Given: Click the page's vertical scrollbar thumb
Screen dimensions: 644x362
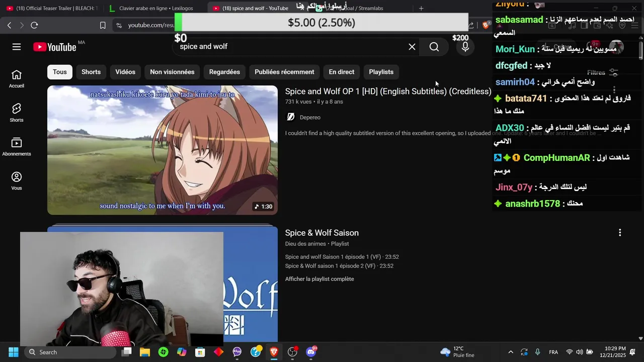Looking at the screenshot, I should (640, 50).
